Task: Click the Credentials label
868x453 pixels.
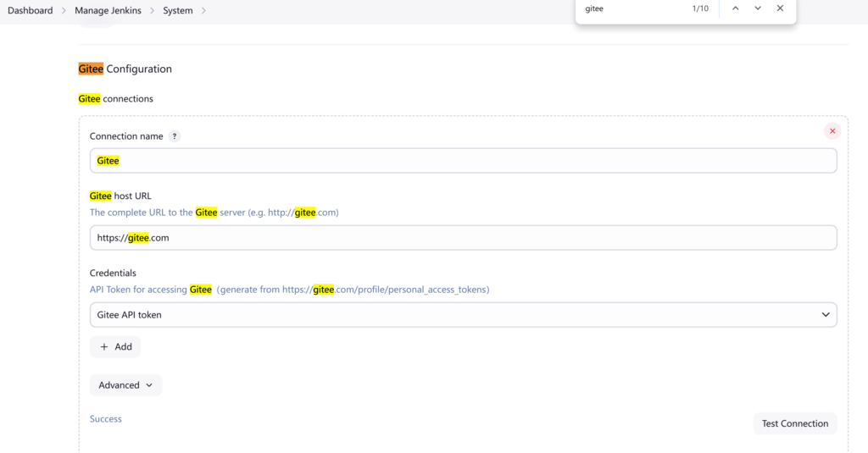Action: coord(113,273)
